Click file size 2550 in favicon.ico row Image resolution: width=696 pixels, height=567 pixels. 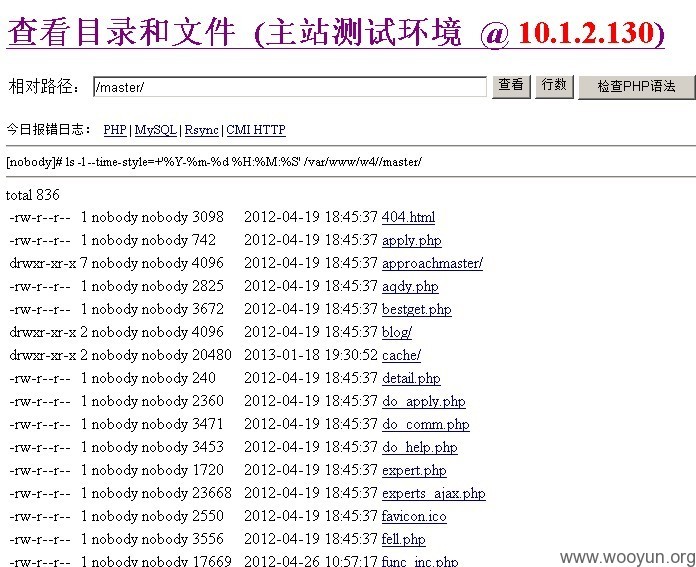click(208, 516)
